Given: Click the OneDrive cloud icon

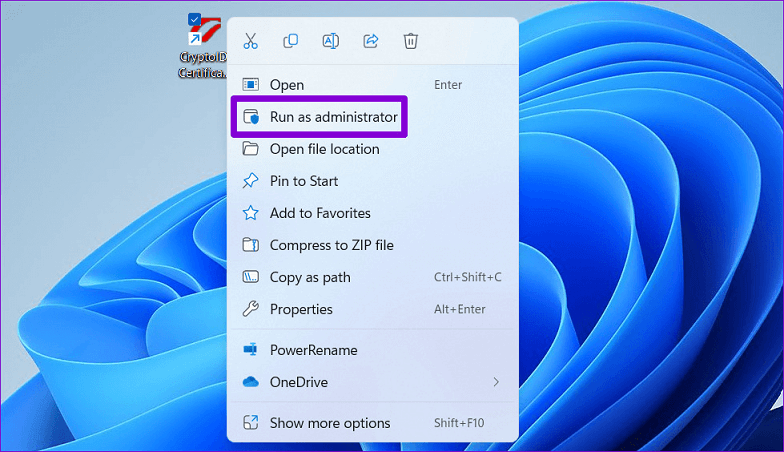Looking at the screenshot, I should coord(251,382).
